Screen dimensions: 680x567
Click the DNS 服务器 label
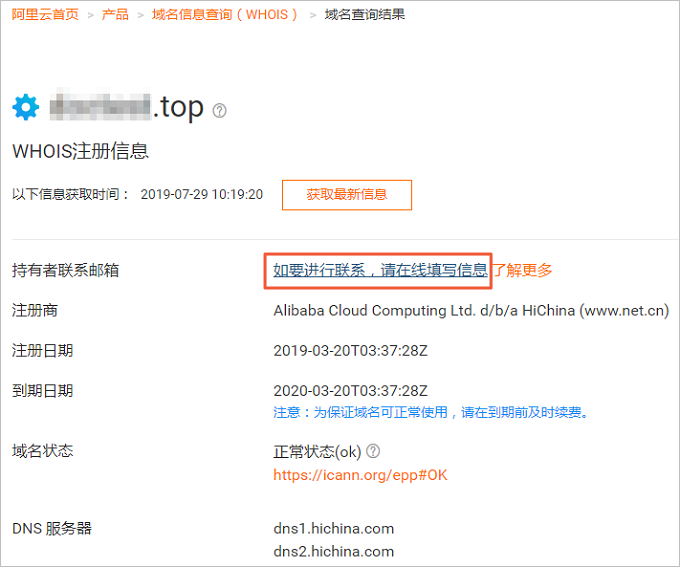(x=52, y=528)
